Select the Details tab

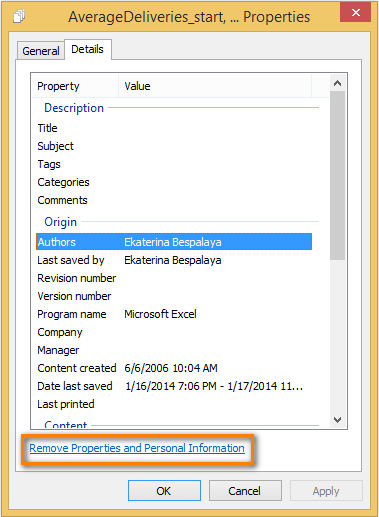pyautogui.click(x=88, y=49)
